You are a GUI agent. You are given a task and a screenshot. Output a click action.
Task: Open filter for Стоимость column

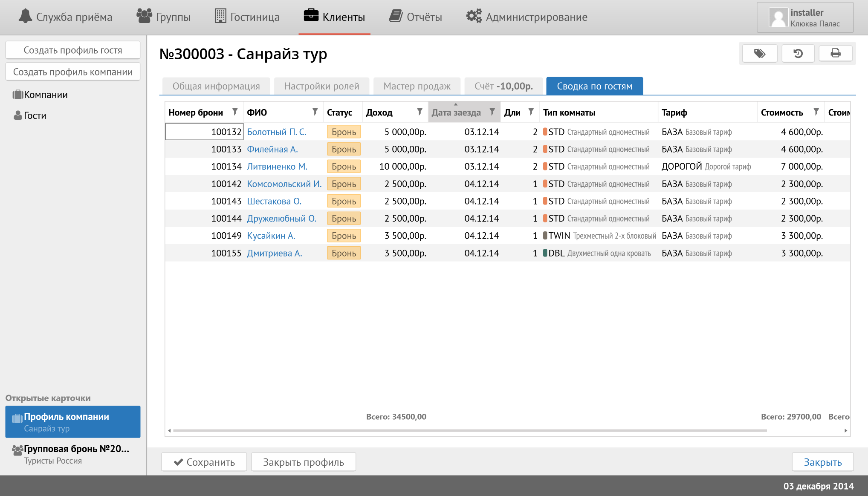pos(816,112)
